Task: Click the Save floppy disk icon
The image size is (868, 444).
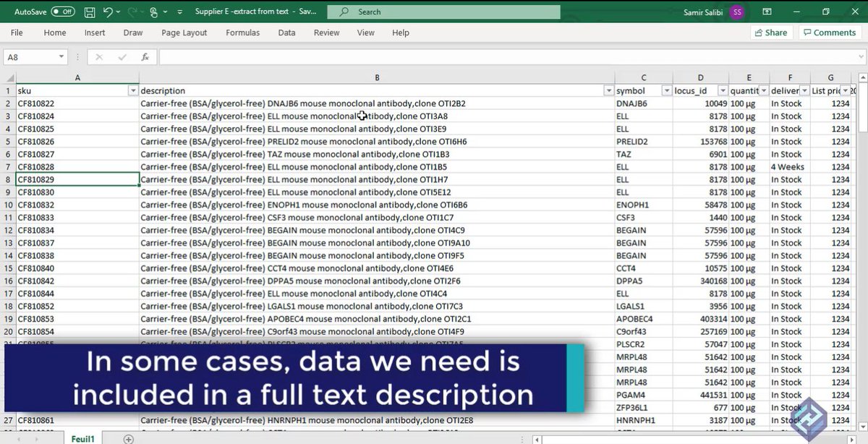Action: 90,12
